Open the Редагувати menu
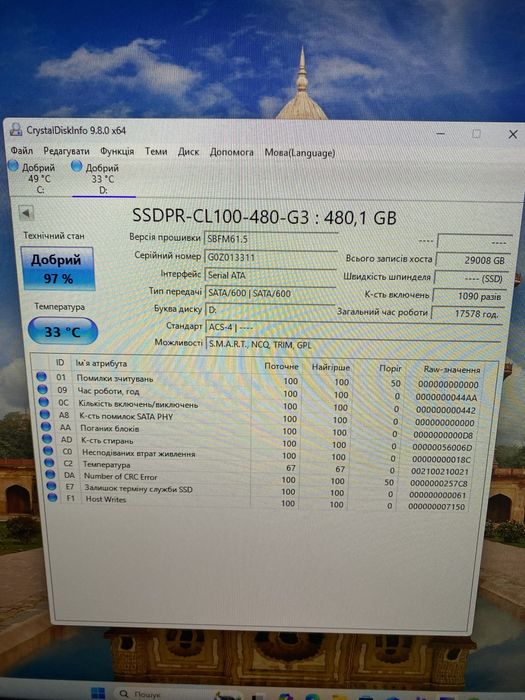 [x=66, y=151]
